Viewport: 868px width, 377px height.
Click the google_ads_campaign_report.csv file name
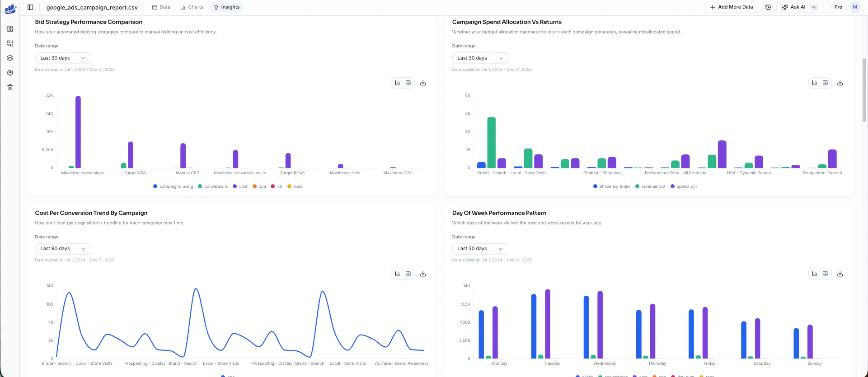[x=92, y=7]
